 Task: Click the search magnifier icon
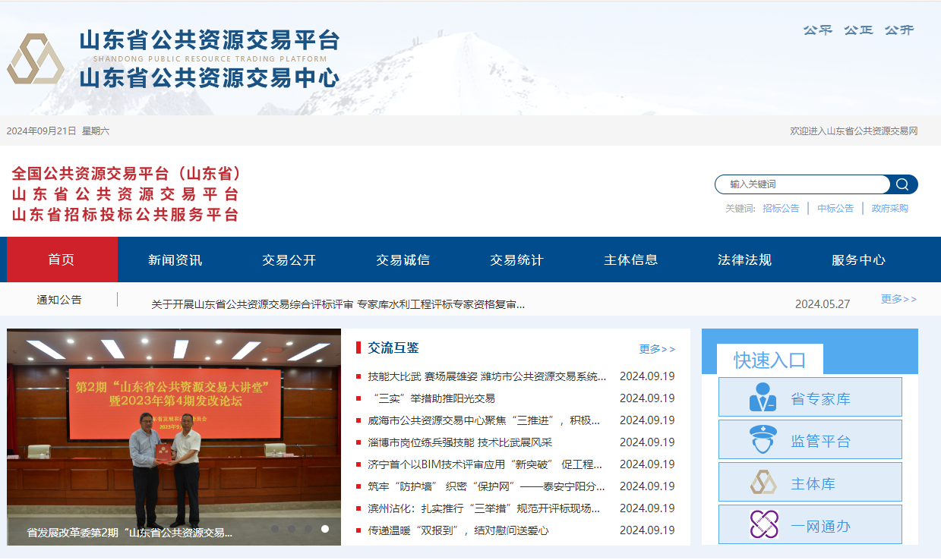point(902,184)
